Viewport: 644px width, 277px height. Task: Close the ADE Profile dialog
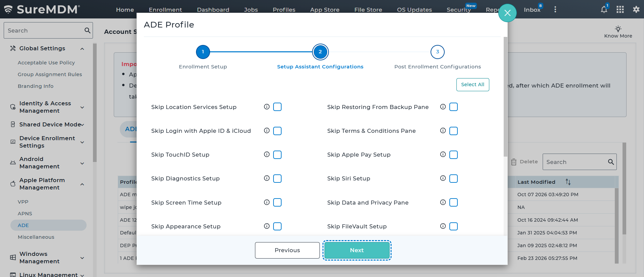[507, 13]
